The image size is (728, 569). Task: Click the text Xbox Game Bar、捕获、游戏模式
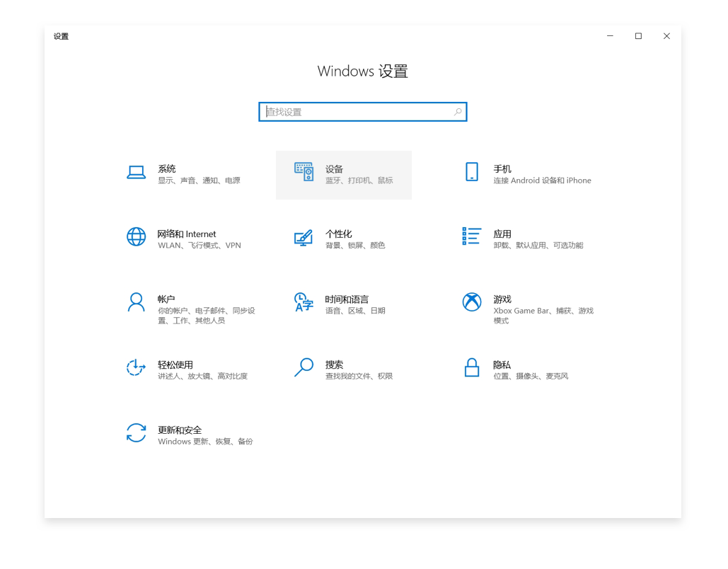click(x=543, y=316)
